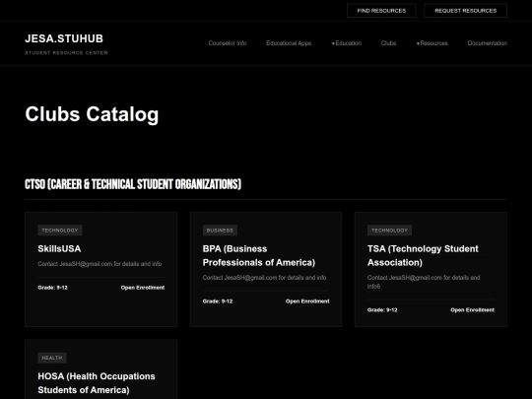Click 'Open Enrollment' on TSA card
The width and height of the screenshot is (532, 399).
point(472,309)
